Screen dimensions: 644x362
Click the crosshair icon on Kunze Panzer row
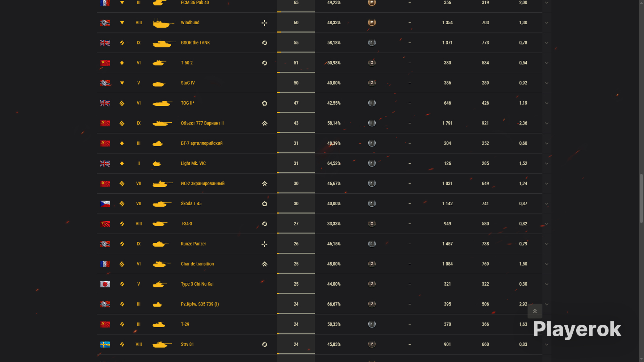coord(264,244)
